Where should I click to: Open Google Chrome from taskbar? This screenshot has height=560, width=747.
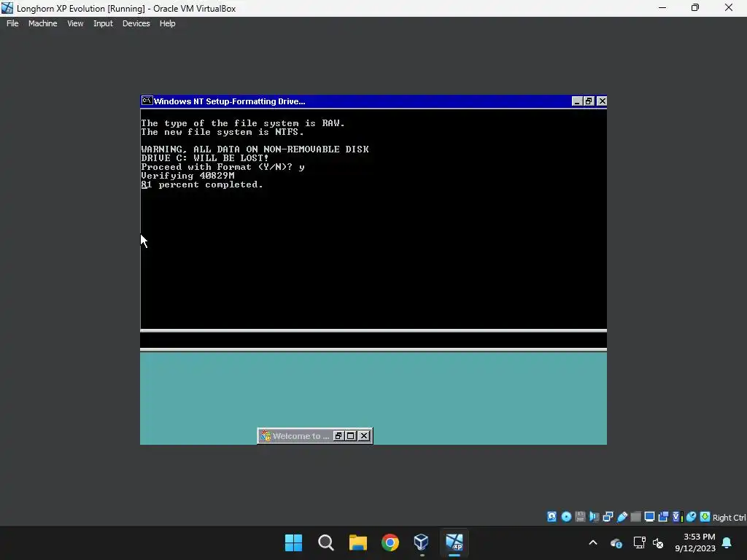point(390,542)
